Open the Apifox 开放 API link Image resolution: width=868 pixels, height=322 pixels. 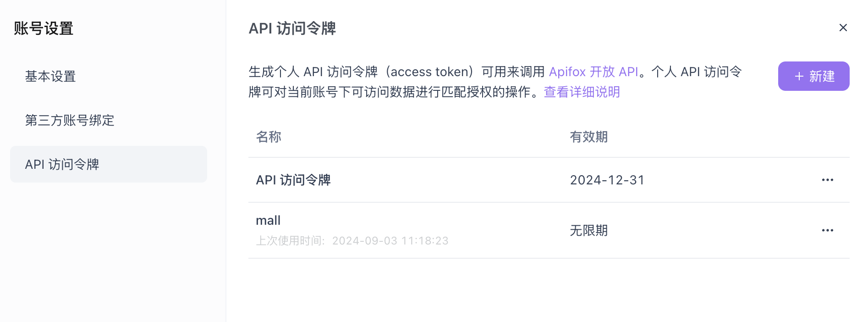(x=594, y=72)
